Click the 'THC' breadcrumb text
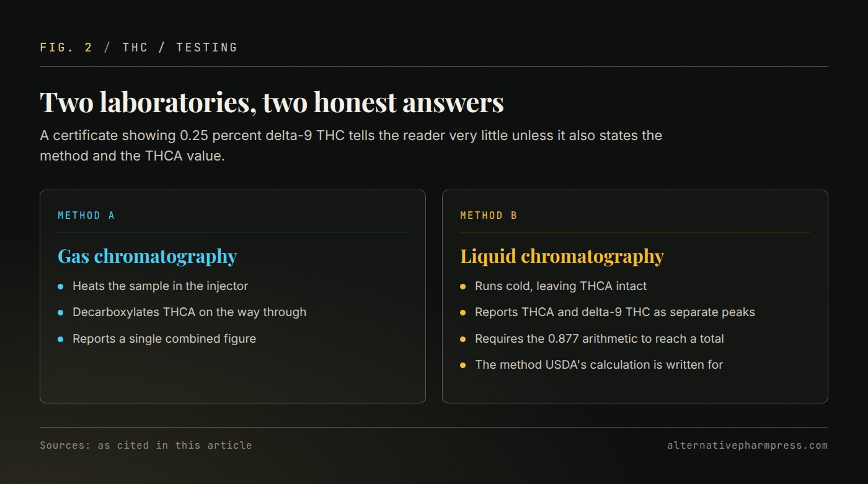This screenshot has width=868, height=484. [x=135, y=47]
